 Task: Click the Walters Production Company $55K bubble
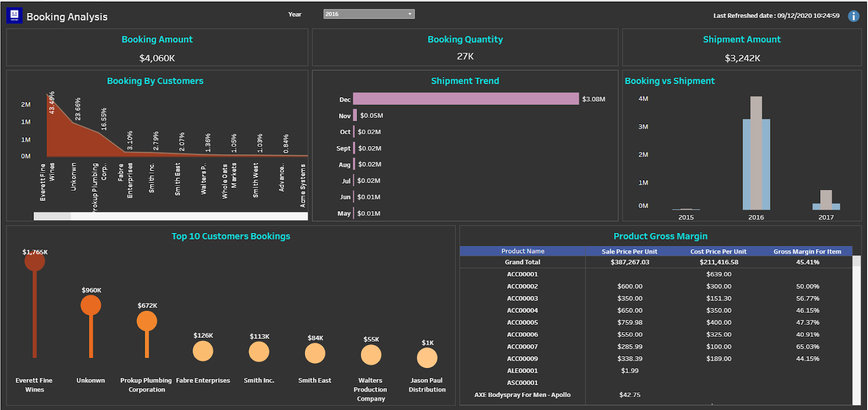371,355
